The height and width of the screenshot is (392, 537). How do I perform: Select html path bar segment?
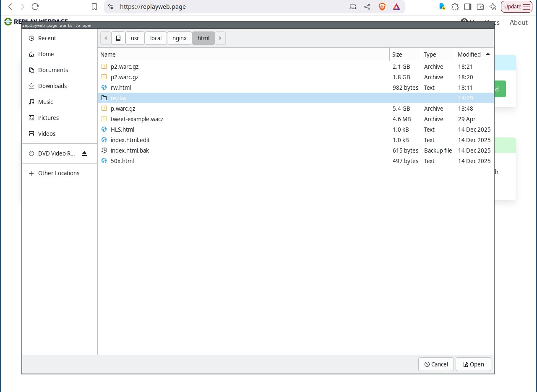pyautogui.click(x=203, y=38)
